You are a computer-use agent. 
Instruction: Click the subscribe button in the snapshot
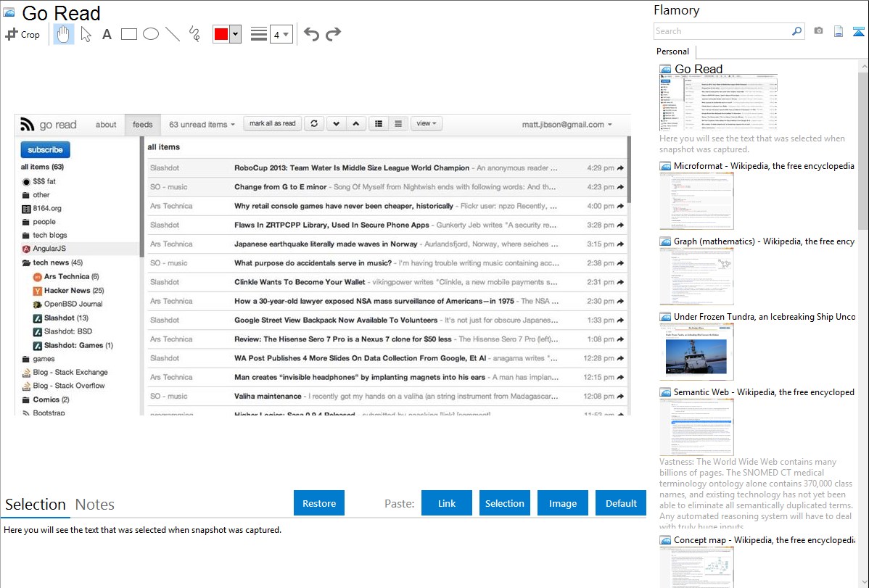[x=46, y=149]
